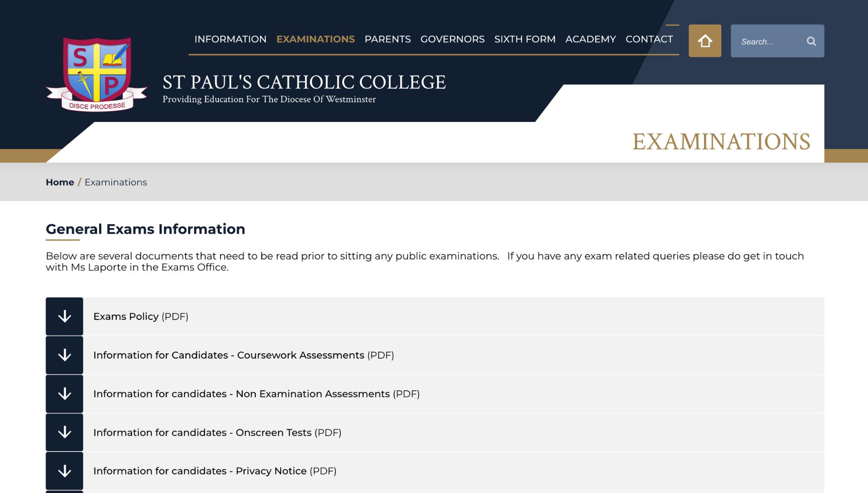Screen dimensions: 868x493
Task: Click download arrow for Coursework Assessments
Action: pos(64,355)
